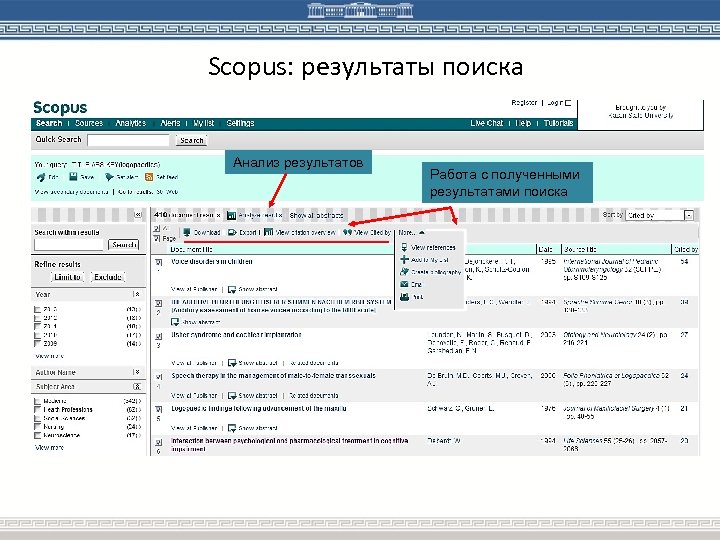This screenshot has height=540, width=720.
Task: Click the Login link
Action: [555, 103]
